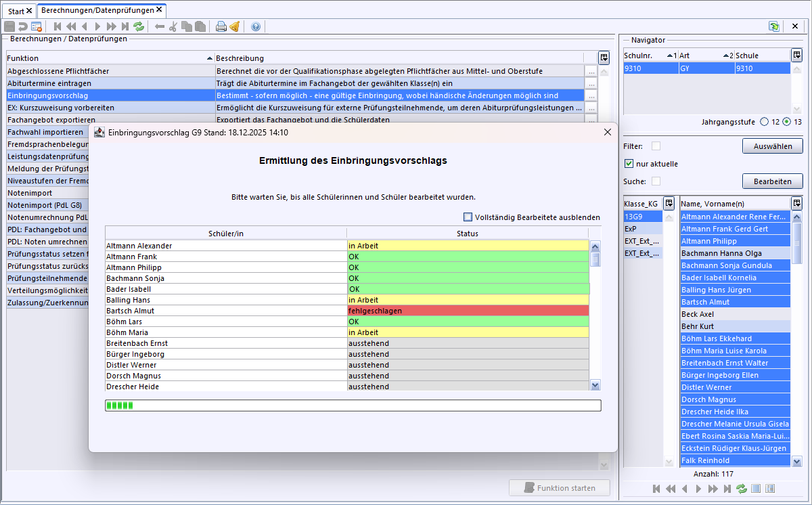Switch to the Start tab

click(x=16, y=11)
